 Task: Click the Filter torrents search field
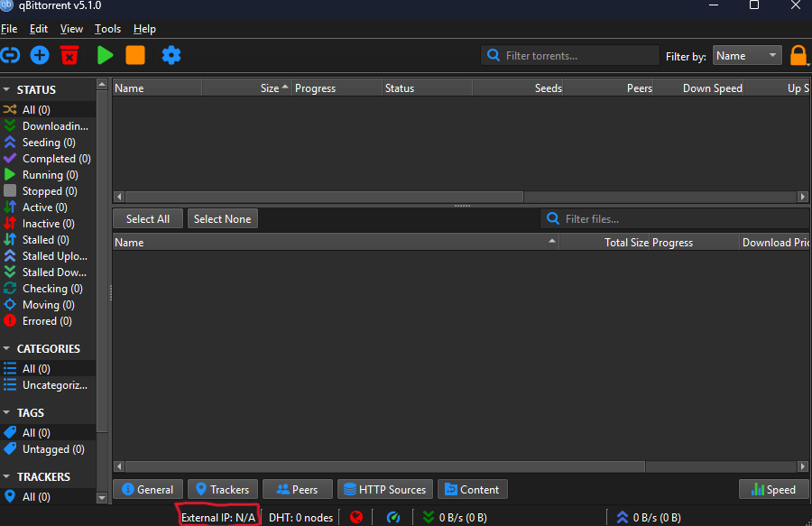point(577,56)
